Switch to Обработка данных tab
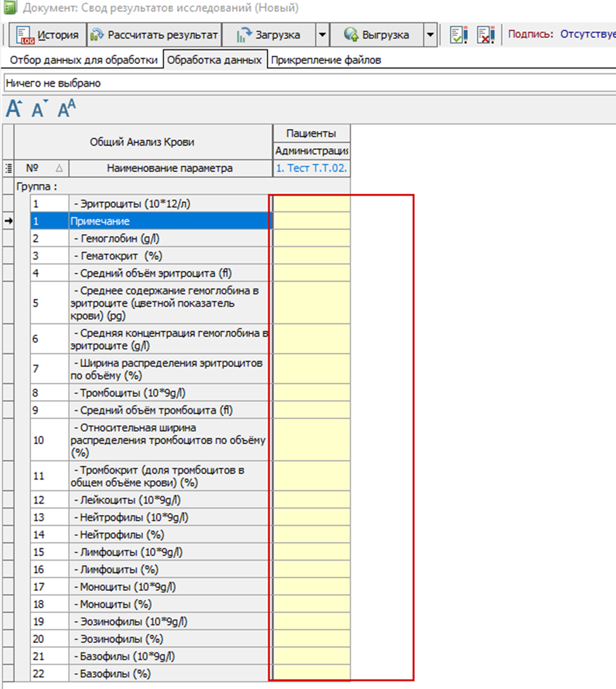 (214, 59)
